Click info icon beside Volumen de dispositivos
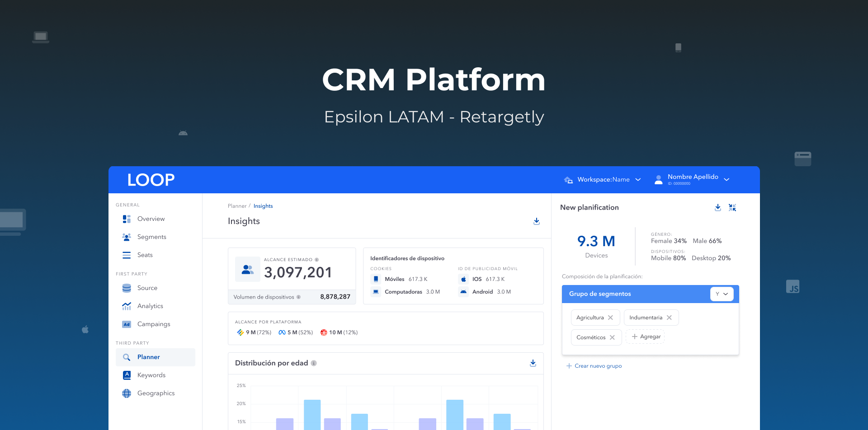 click(298, 297)
